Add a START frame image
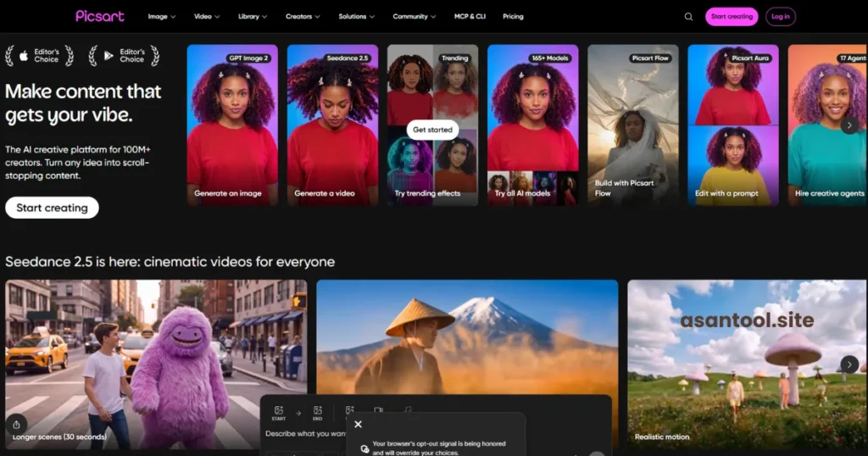The width and height of the screenshot is (868, 456). (x=278, y=413)
